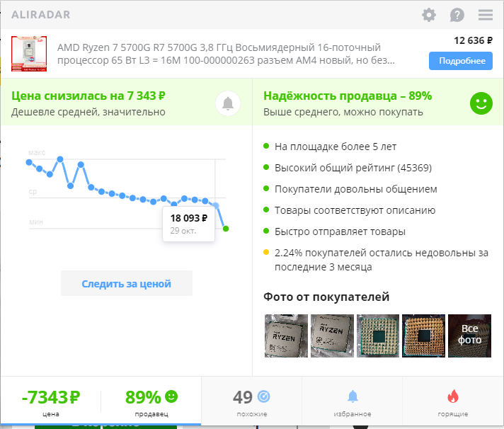Click the ср label on price chart
The width and height of the screenshot is (504, 429).
tap(33, 192)
